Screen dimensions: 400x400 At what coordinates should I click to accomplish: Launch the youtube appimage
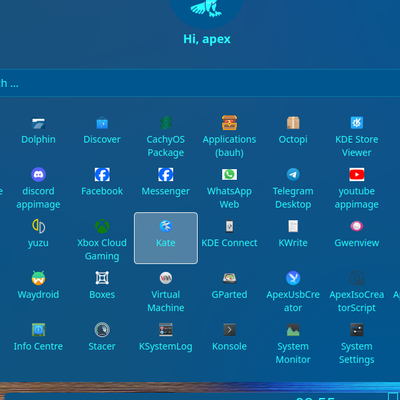click(x=357, y=174)
